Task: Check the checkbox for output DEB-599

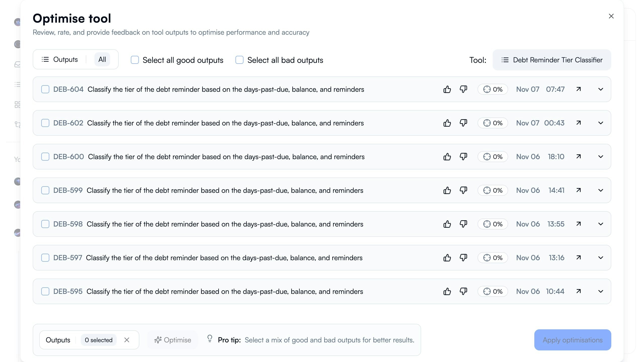Action: [45, 190]
